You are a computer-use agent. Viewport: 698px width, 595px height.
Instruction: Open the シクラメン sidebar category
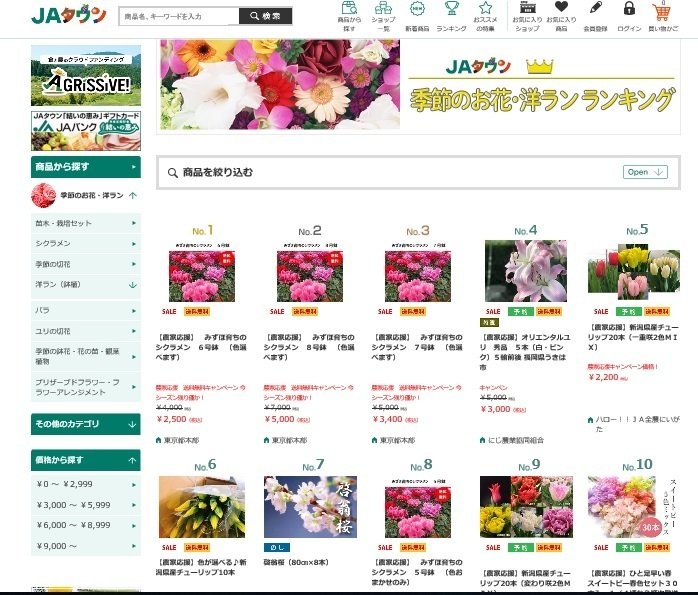[x=86, y=244]
